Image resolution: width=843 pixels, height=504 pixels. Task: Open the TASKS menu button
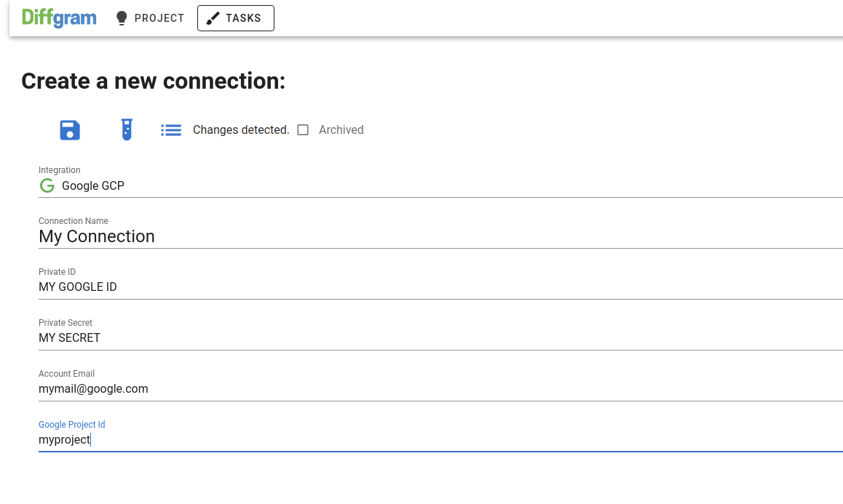235,18
